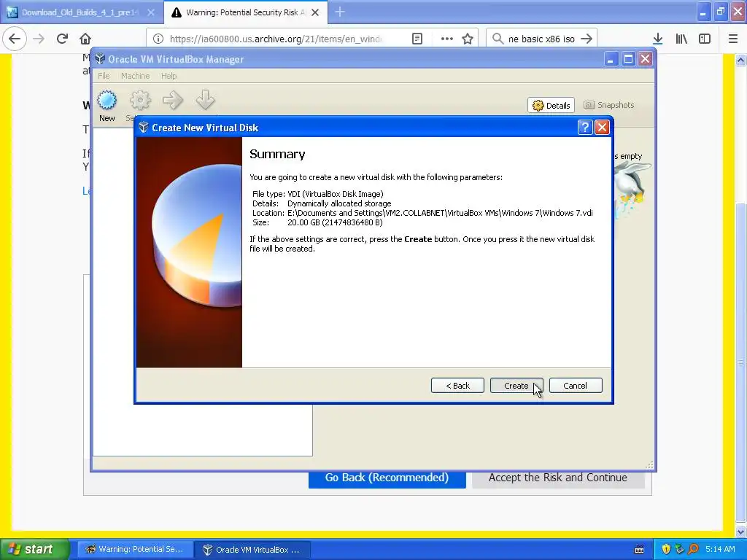Image resolution: width=747 pixels, height=560 pixels.
Task: Click the '20.00 GB (21474836480 B)' size text
Action: [335, 222]
